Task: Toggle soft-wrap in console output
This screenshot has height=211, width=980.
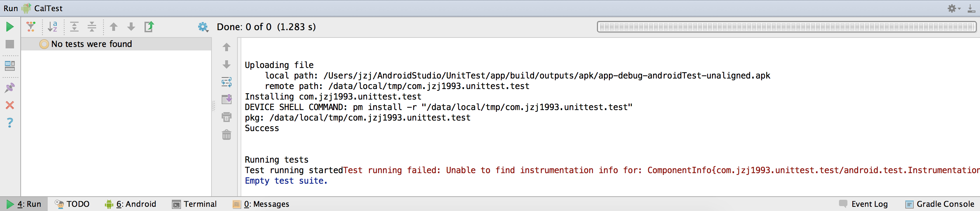Action: click(x=226, y=82)
